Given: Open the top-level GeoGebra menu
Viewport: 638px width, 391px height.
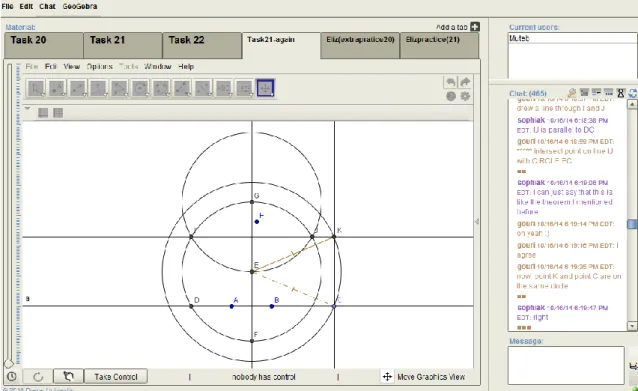Looking at the screenshot, I should (80, 7).
